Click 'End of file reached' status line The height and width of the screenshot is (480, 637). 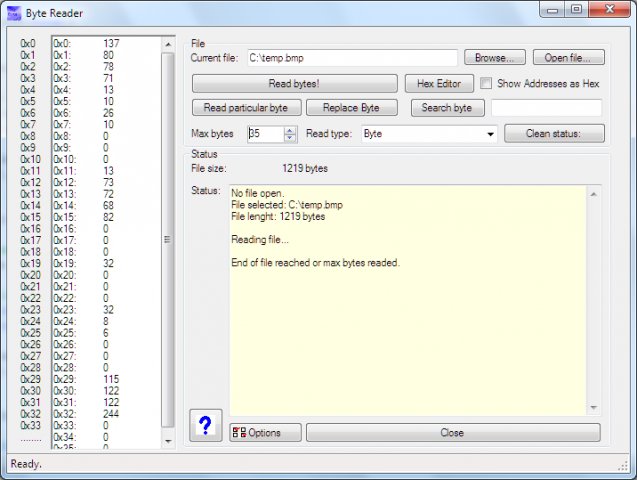[316, 263]
